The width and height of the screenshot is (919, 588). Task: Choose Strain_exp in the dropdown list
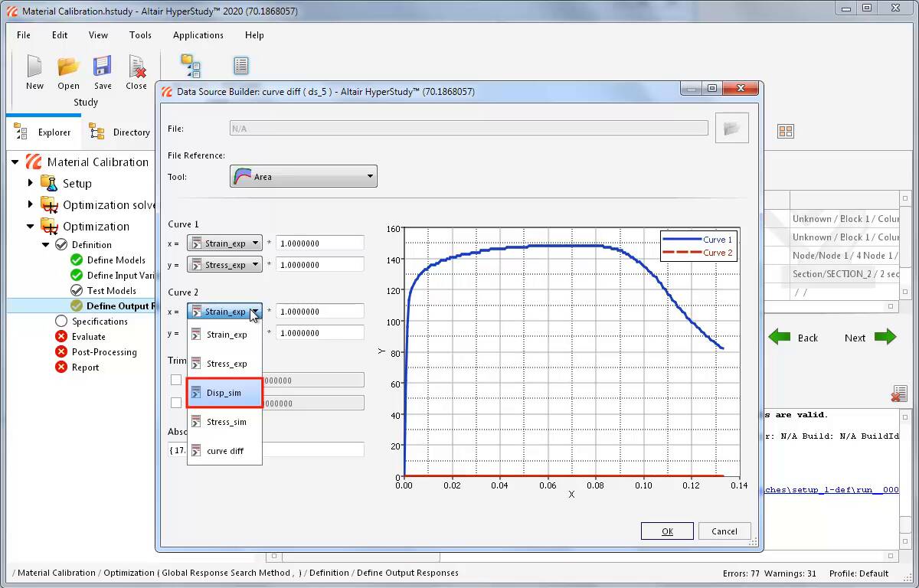[x=224, y=335]
